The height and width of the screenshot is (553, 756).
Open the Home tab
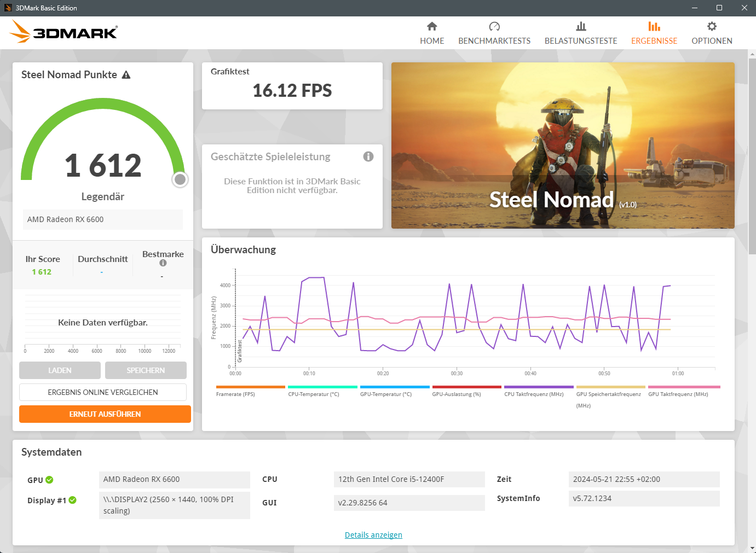[432, 33]
